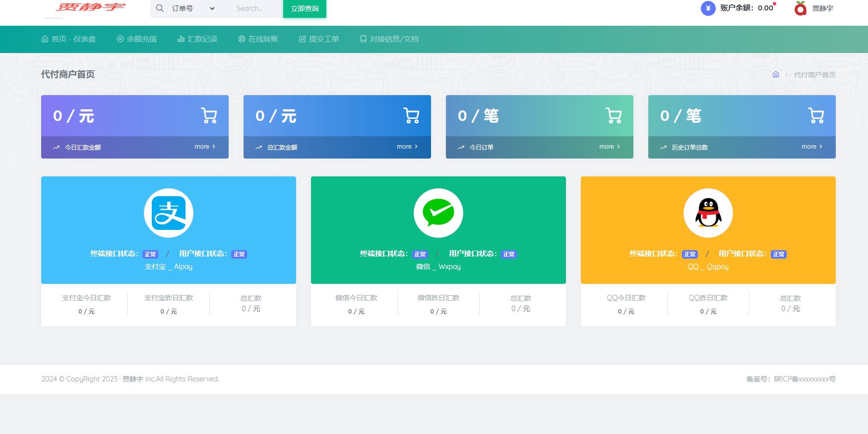The height and width of the screenshot is (434, 868).
Task: Click the Alipay logo icon
Action: click(x=169, y=213)
